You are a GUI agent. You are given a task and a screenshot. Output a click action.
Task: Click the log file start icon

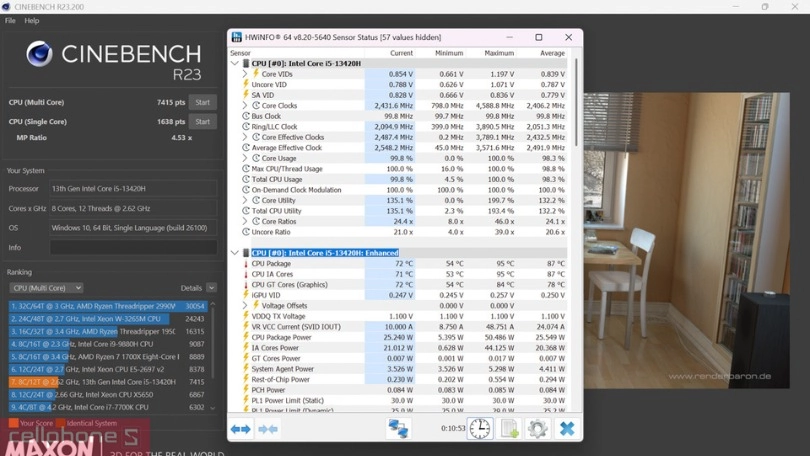tap(510, 429)
